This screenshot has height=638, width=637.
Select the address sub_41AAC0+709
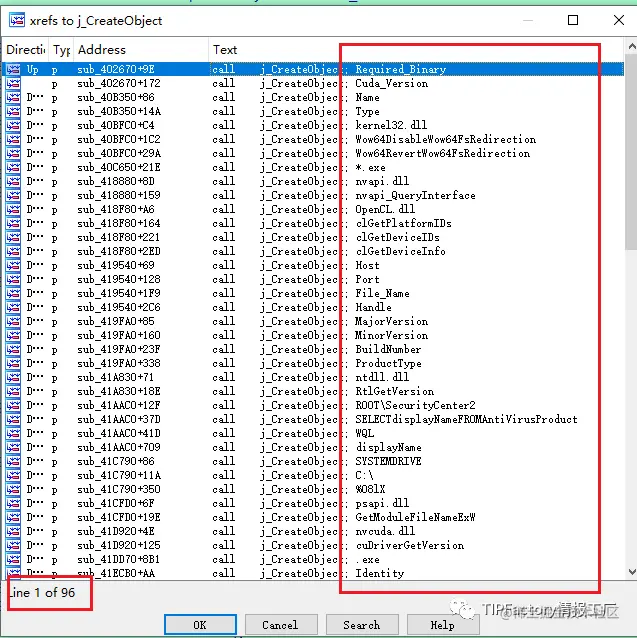(x=119, y=447)
